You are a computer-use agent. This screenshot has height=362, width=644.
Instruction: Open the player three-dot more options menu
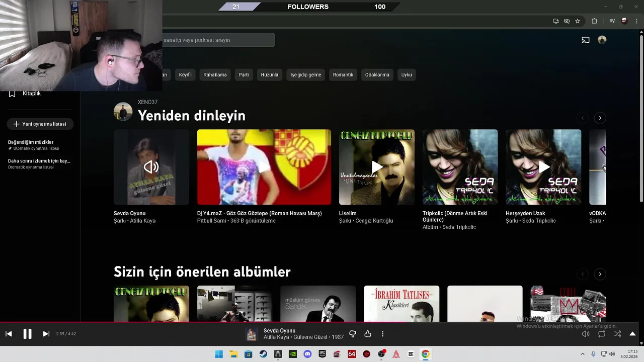[382, 334]
